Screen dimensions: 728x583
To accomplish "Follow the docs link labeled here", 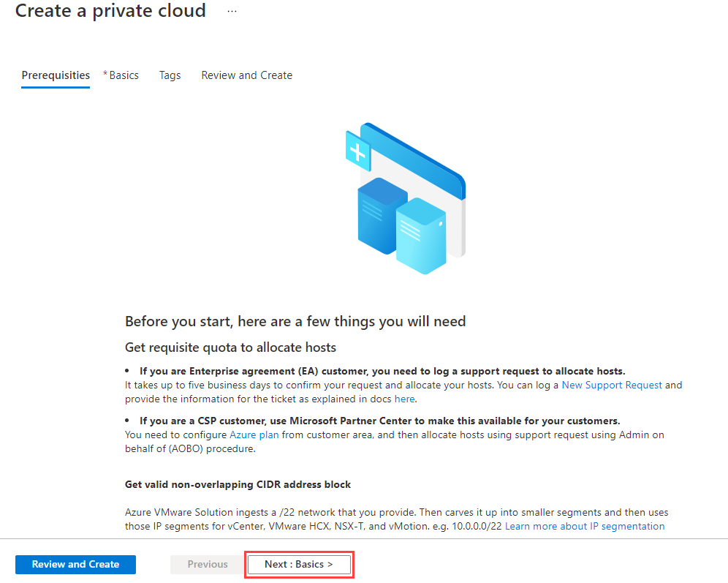I will [404, 399].
